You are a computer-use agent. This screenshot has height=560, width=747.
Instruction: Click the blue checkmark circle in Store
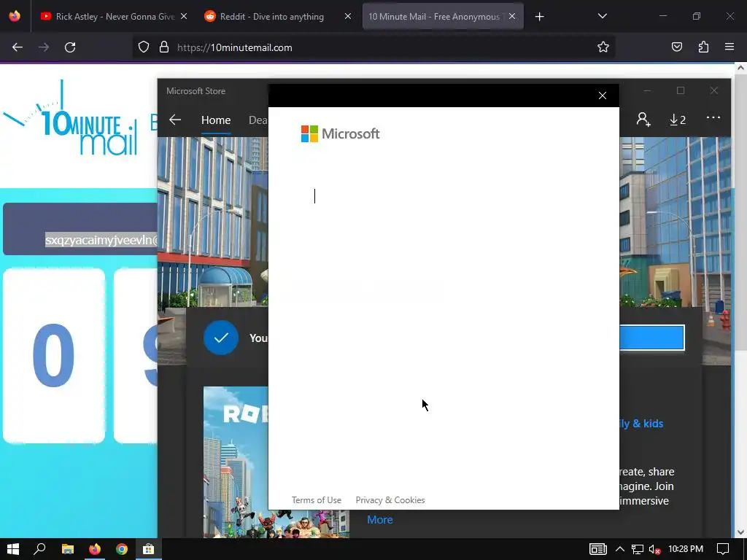pyautogui.click(x=220, y=338)
